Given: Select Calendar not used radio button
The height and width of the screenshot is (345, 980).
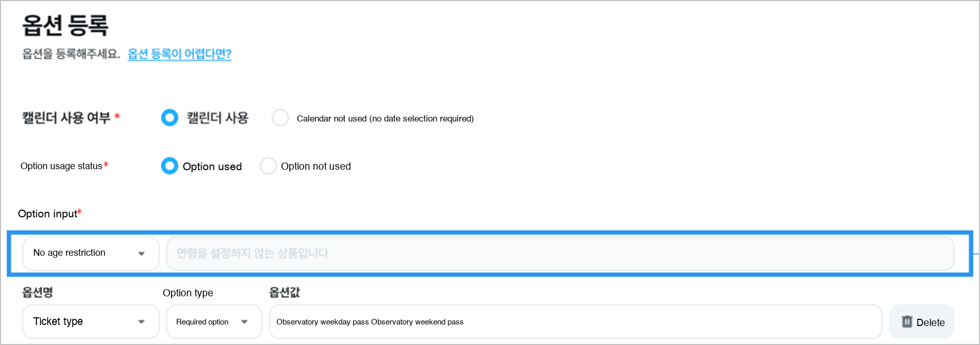Looking at the screenshot, I should tap(280, 117).
